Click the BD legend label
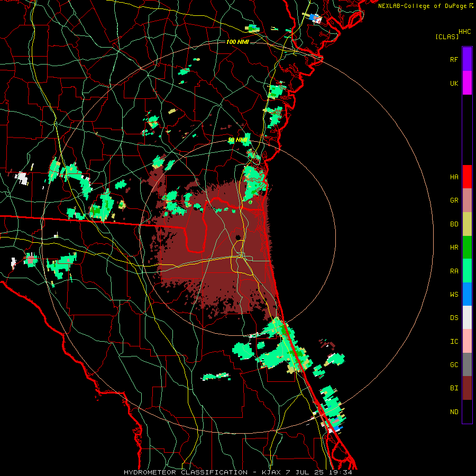This screenshot has width=476, height=476. coord(454,224)
